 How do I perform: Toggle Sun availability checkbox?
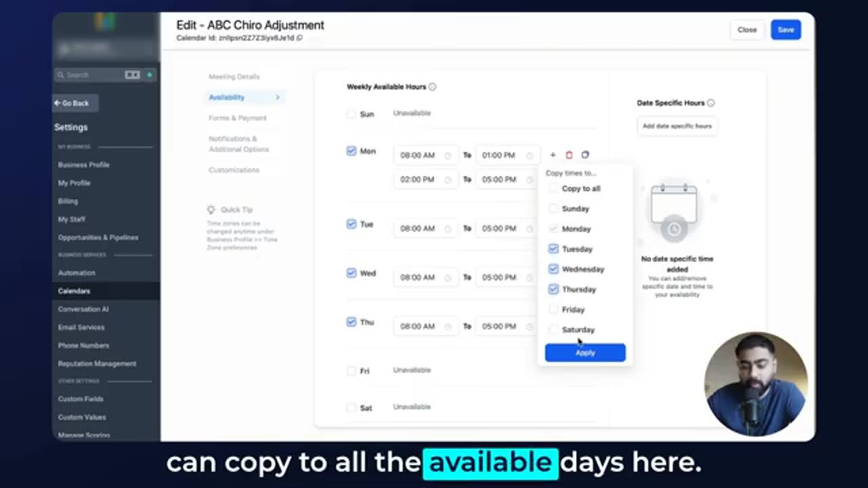(351, 114)
